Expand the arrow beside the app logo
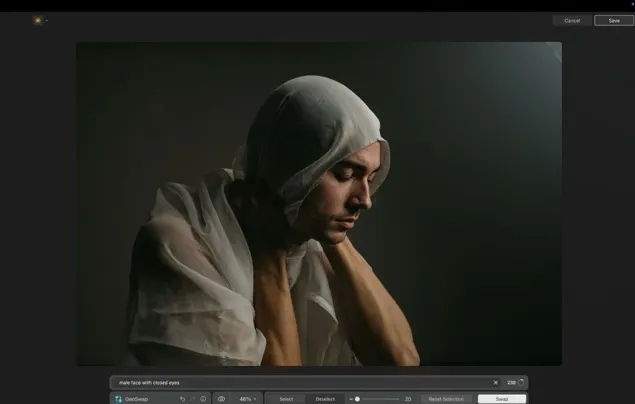635x404 pixels. point(47,20)
